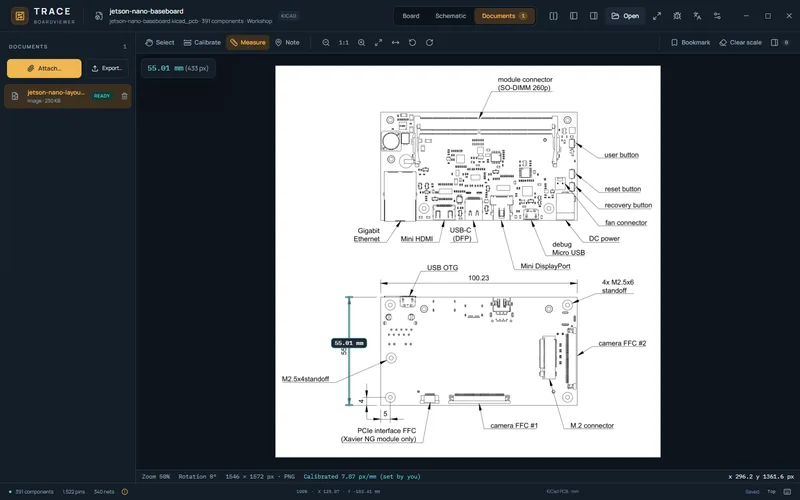Screen dimensions: 800x500
Task: Fit document to width icon
Action: [x=395, y=42]
